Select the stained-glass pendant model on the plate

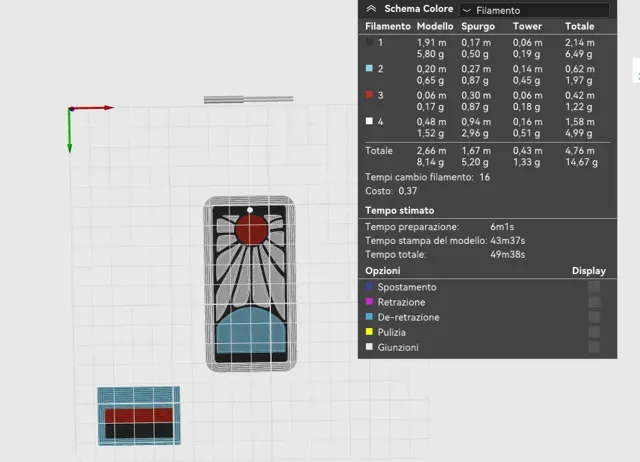pos(250,284)
